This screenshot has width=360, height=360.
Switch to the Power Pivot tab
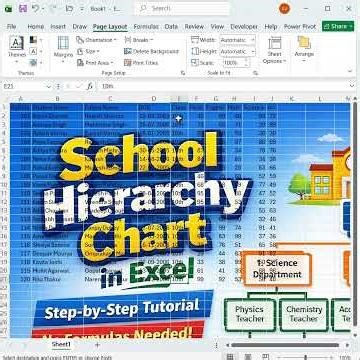300,26
